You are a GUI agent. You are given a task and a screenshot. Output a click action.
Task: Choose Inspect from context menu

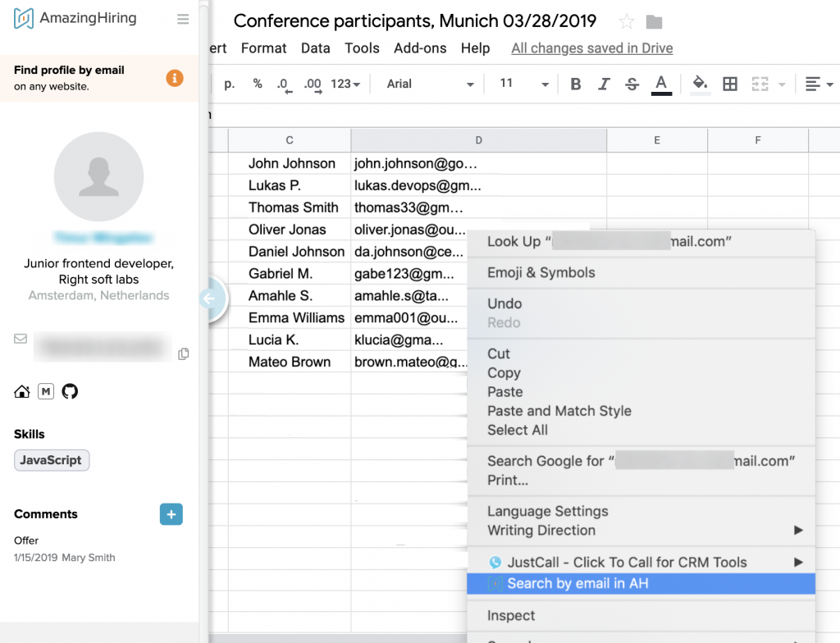click(x=641, y=616)
